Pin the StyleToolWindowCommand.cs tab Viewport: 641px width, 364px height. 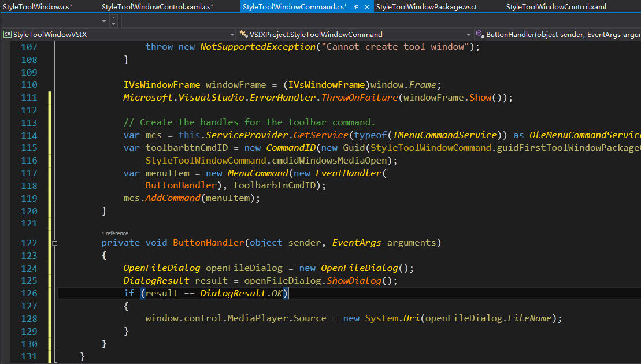click(356, 7)
